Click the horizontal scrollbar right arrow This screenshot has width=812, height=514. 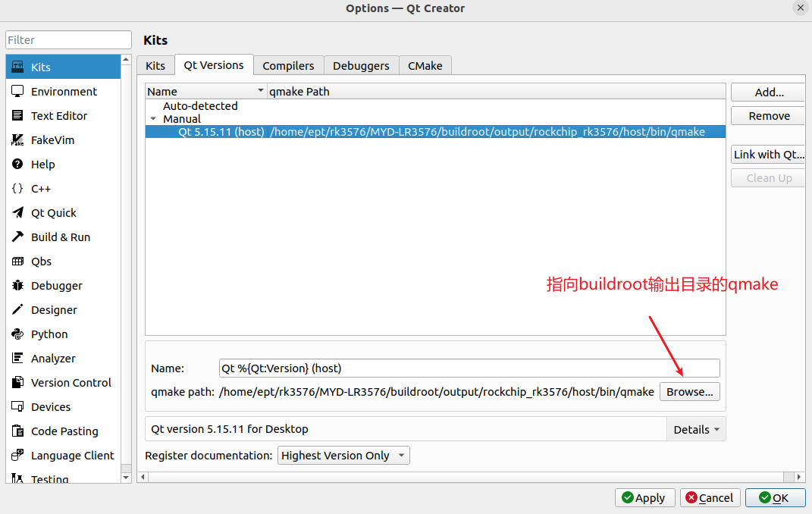[798, 477]
